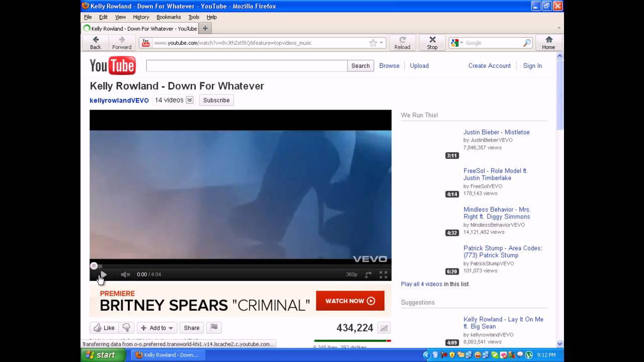Bookmark this page with the star icon
Image resolution: width=644 pixels, height=362 pixels.
tap(373, 43)
